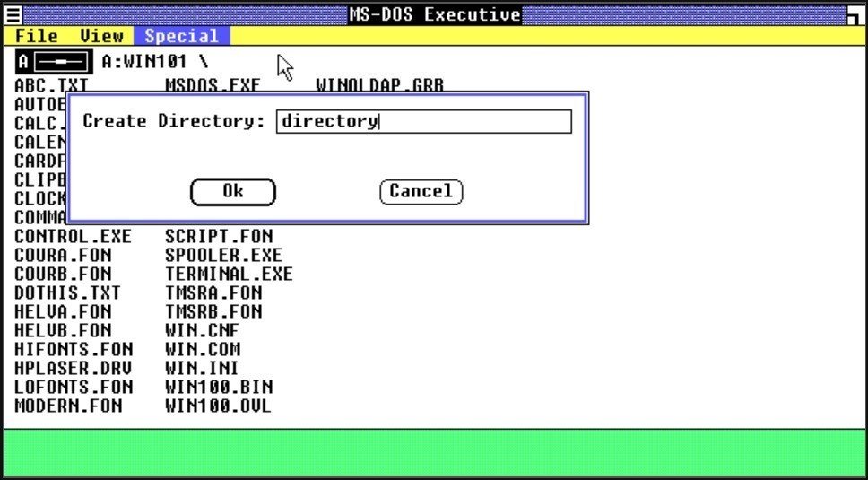Select DOTHIS.TXT file
The image size is (868, 480).
pos(67,292)
